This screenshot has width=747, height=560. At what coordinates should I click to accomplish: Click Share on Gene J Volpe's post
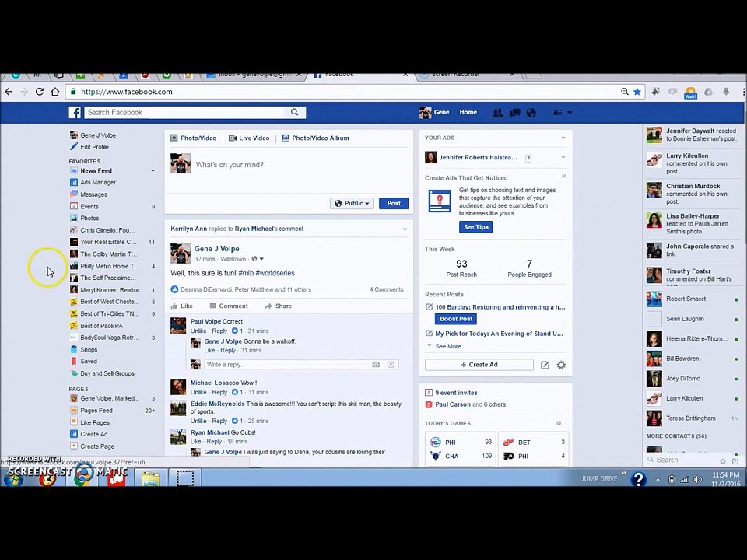coord(279,306)
